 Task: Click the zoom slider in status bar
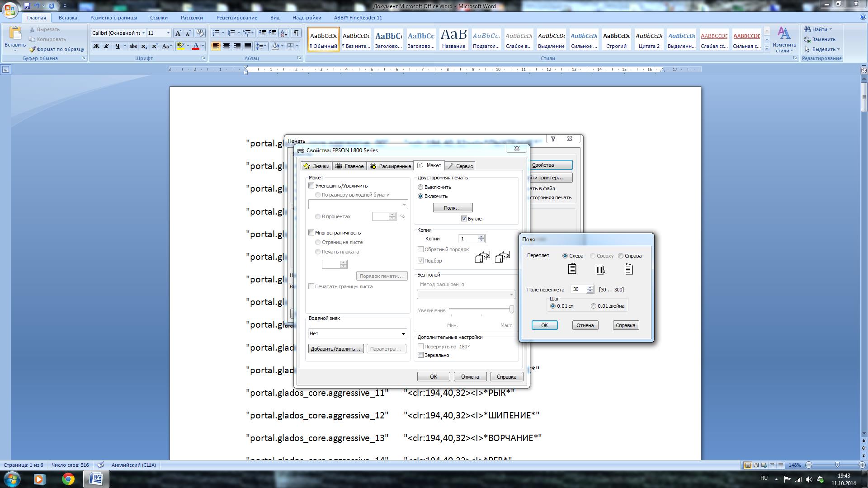click(x=837, y=465)
